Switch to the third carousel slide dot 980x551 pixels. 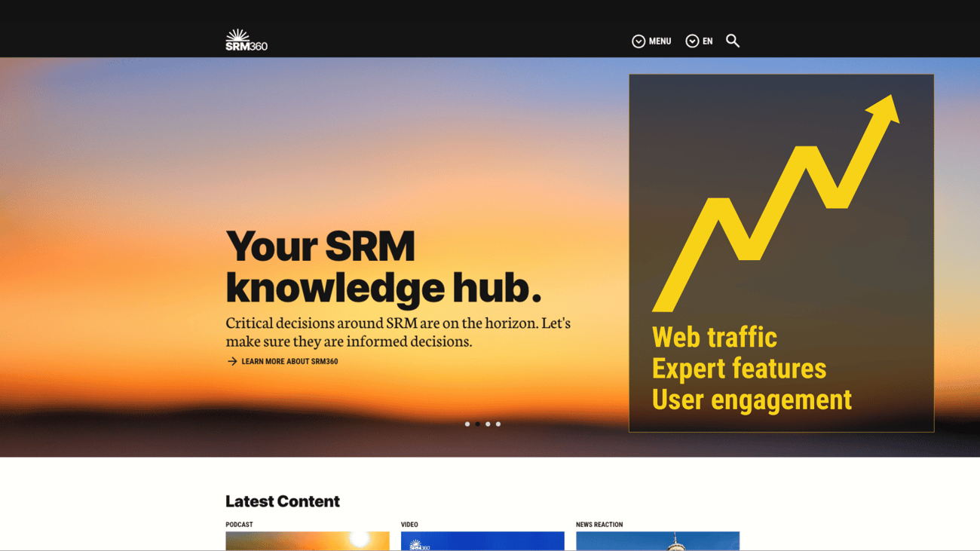click(x=488, y=424)
